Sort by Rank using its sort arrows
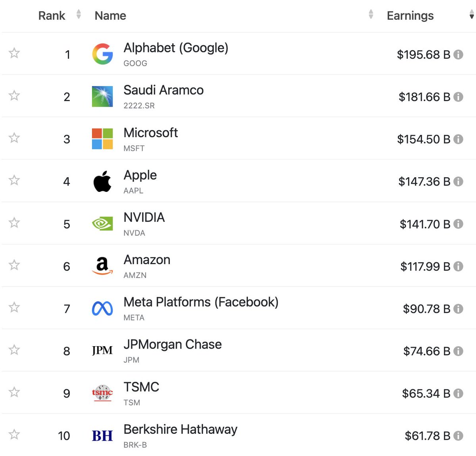 coord(79,14)
